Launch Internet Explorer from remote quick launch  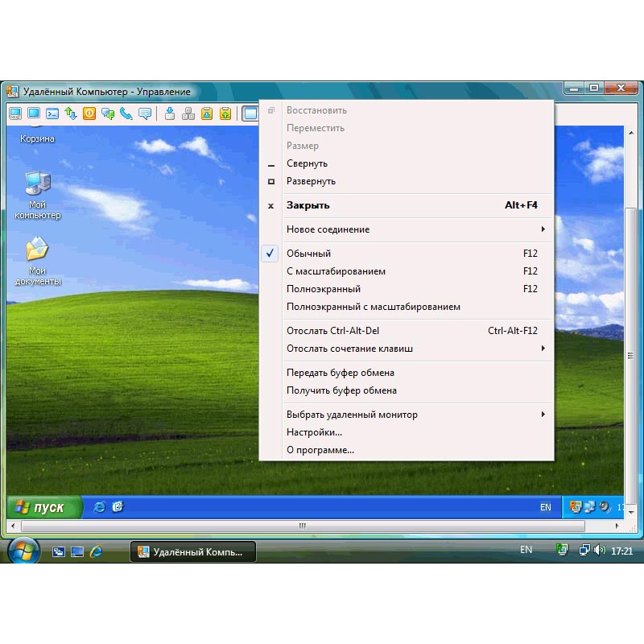pyautogui.click(x=99, y=507)
